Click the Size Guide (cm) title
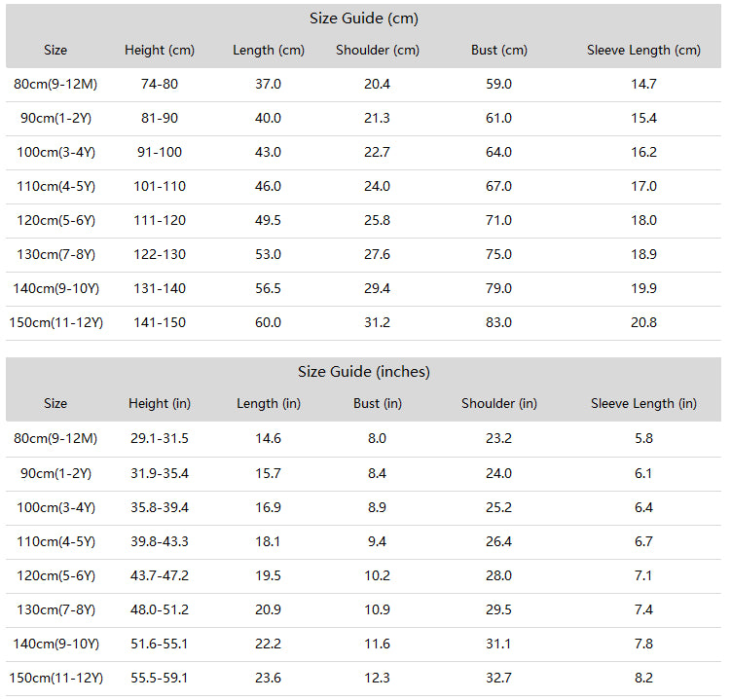The image size is (731, 700). (x=364, y=18)
